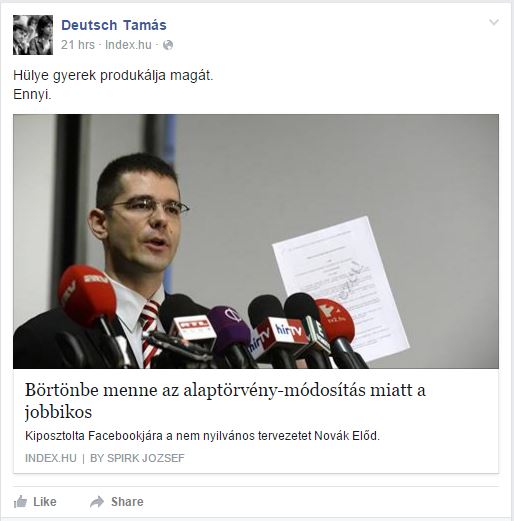Image resolution: width=514 pixels, height=521 pixels.
Task: Open Deutsch Tamás profile name link
Action: coord(114,25)
